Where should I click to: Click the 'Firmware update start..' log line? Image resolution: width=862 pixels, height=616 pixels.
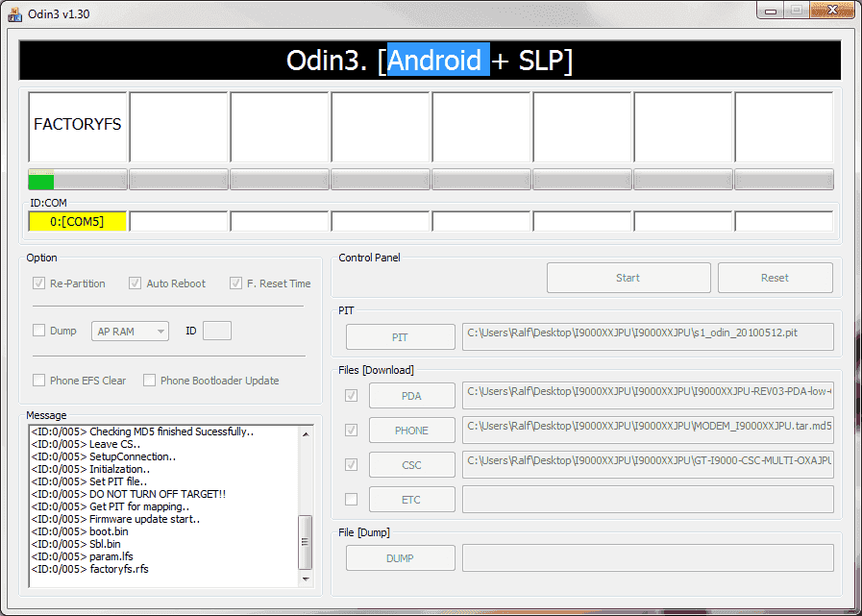pyautogui.click(x=115, y=519)
